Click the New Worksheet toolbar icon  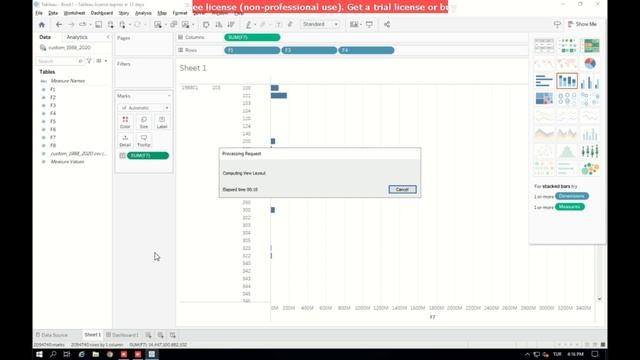point(158,24)
